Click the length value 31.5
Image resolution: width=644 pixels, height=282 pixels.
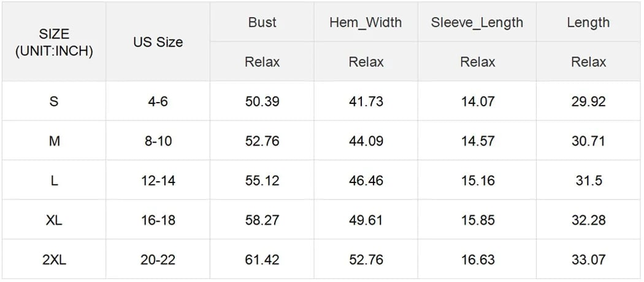coord(588,181)
